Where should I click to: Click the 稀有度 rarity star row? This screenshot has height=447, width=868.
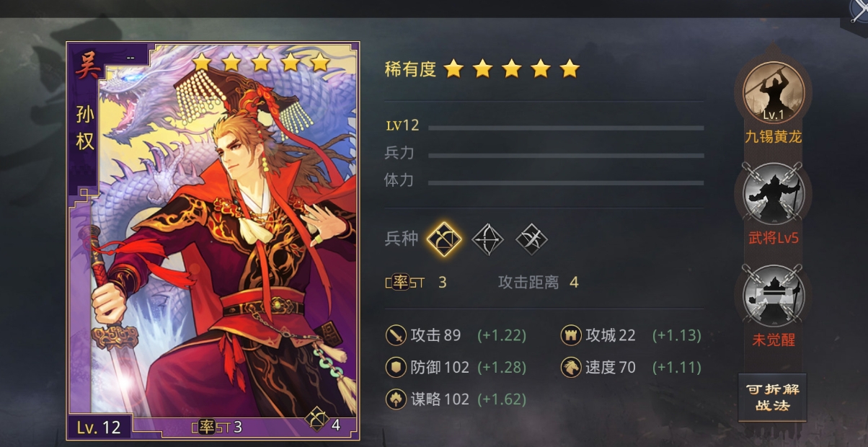pos(512,69)
